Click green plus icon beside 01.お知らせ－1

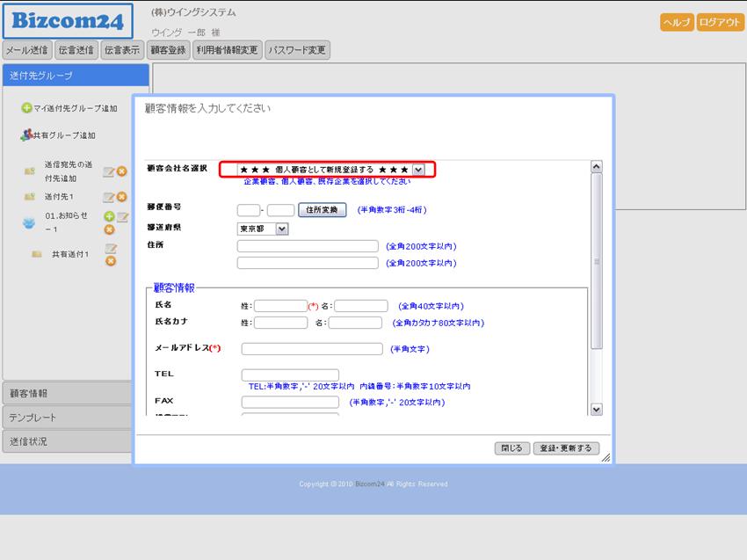click(109, 216)
